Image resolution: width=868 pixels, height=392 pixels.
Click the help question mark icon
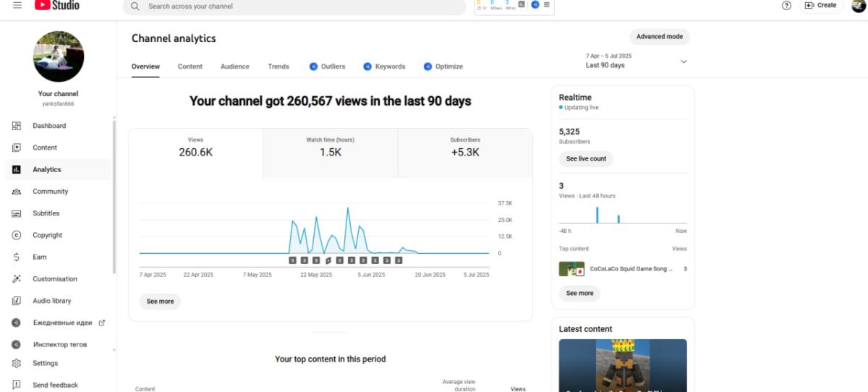point(786,5)
